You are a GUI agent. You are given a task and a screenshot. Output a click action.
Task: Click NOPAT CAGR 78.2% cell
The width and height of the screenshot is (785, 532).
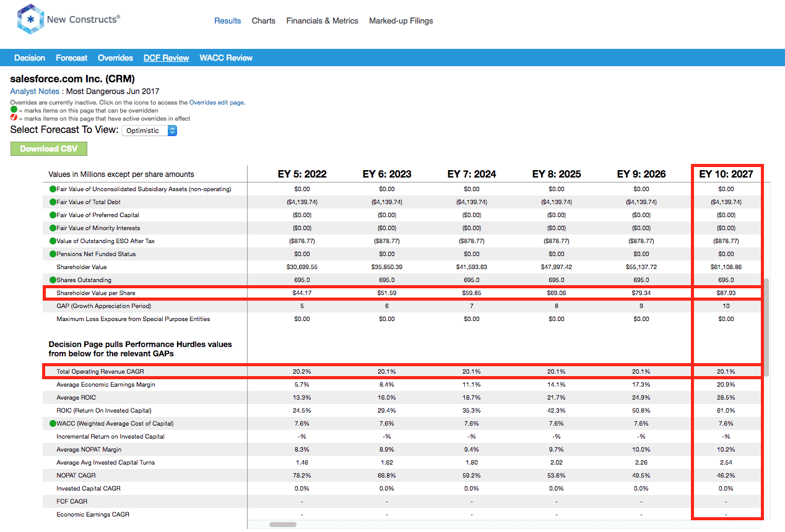point(302,475)
